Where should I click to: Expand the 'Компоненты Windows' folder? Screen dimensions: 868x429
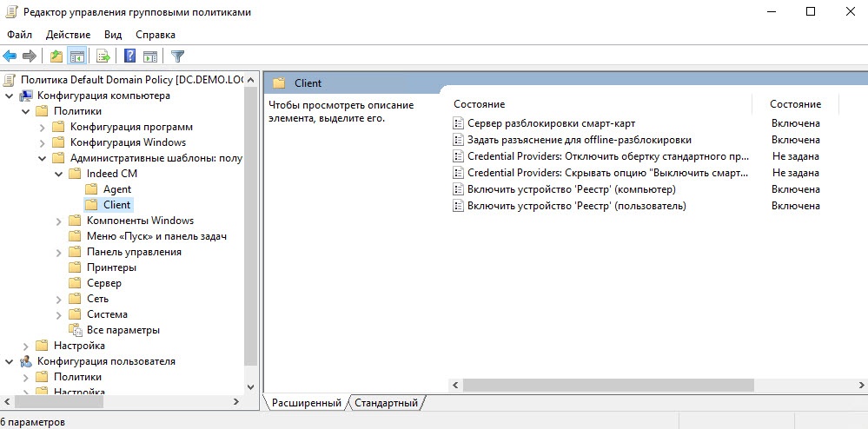tap(58, 221)
